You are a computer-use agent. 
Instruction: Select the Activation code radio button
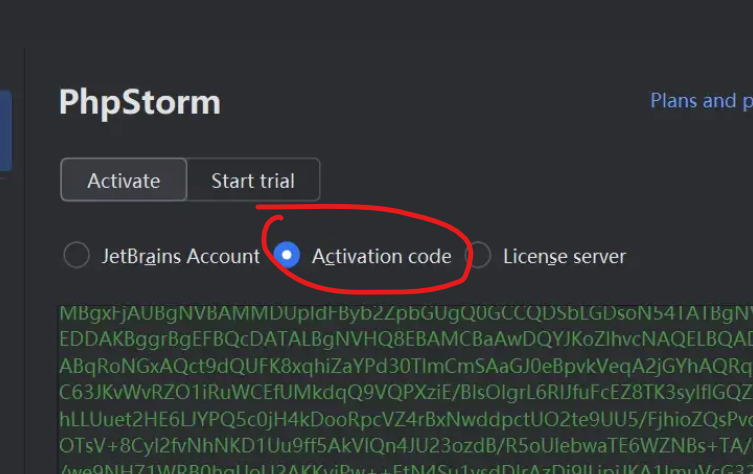pos(287,255)
